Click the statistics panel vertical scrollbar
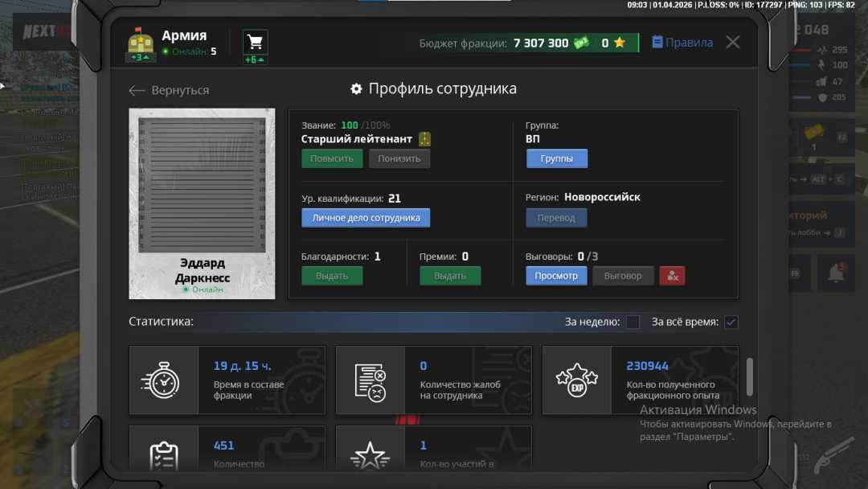This screenshot has width=868, height=489. tap(750, 376)
